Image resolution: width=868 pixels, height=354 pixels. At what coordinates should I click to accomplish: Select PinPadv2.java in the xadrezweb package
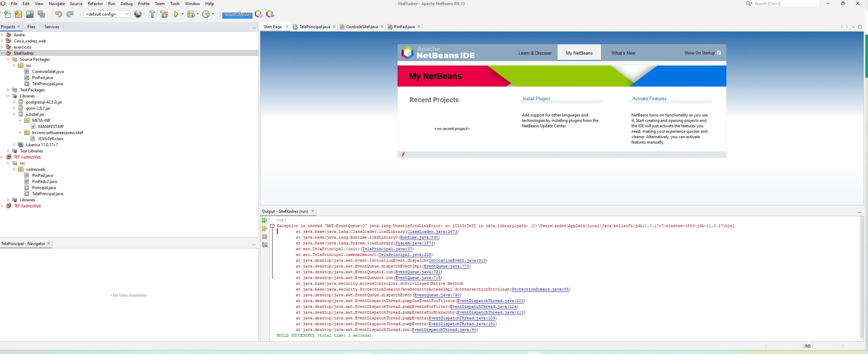(x=44, y=182)
